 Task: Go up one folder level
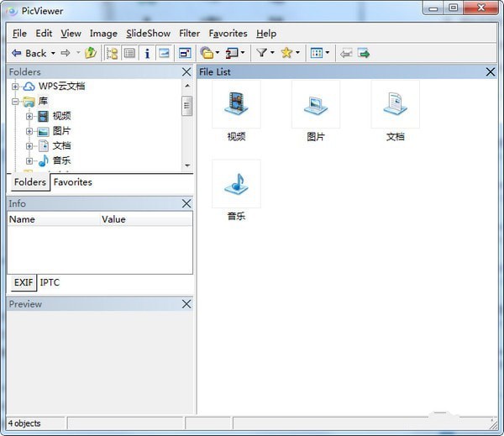click(91, 53)
